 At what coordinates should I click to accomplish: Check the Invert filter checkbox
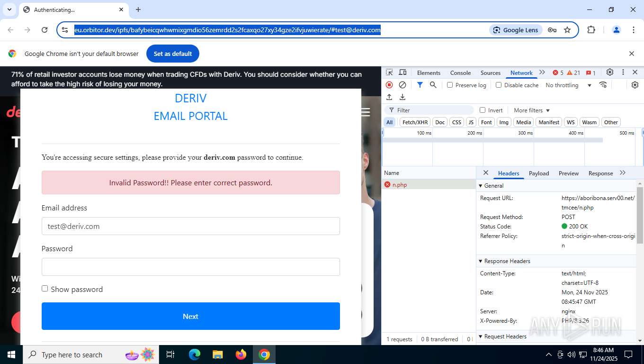[483, 110]
